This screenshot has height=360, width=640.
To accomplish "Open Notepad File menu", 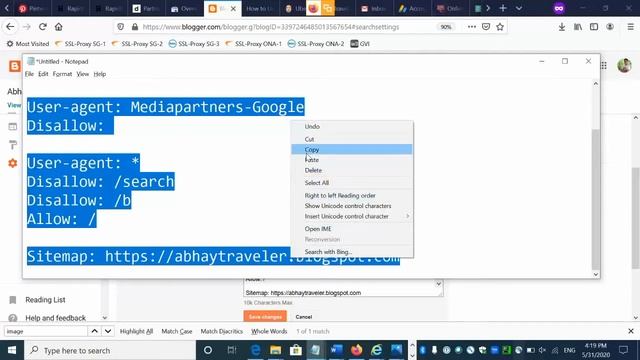I will (x=29, y=74).
